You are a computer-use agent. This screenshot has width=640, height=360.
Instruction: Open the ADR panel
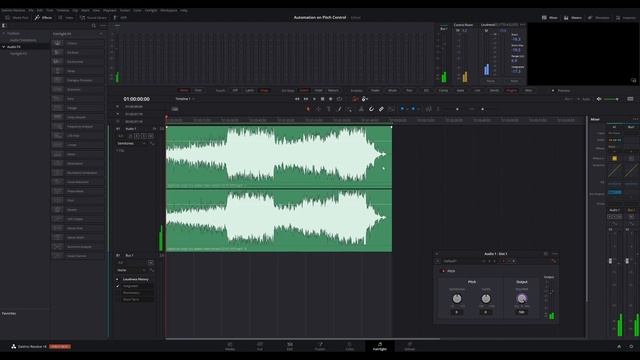pyautogui.click(x=120, y=18)
